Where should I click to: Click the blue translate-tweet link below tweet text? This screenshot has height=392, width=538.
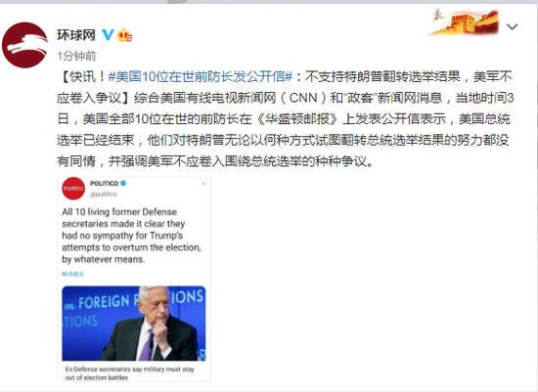(73, 274)
